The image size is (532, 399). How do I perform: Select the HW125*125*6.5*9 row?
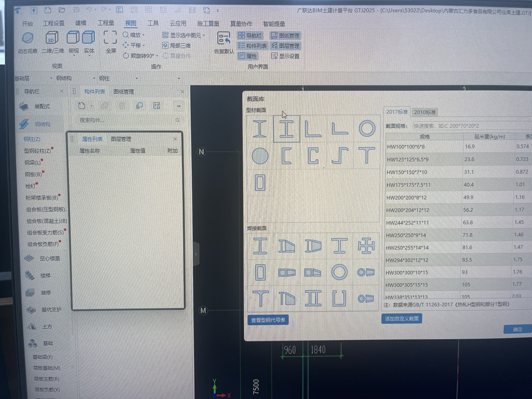tap(459, 159)
